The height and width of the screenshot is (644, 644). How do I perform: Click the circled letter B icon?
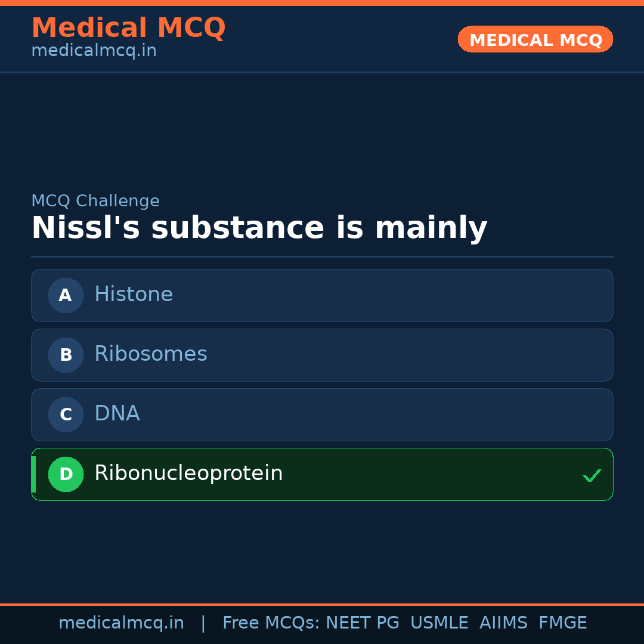pyautogui.click(x=66, y=355)
